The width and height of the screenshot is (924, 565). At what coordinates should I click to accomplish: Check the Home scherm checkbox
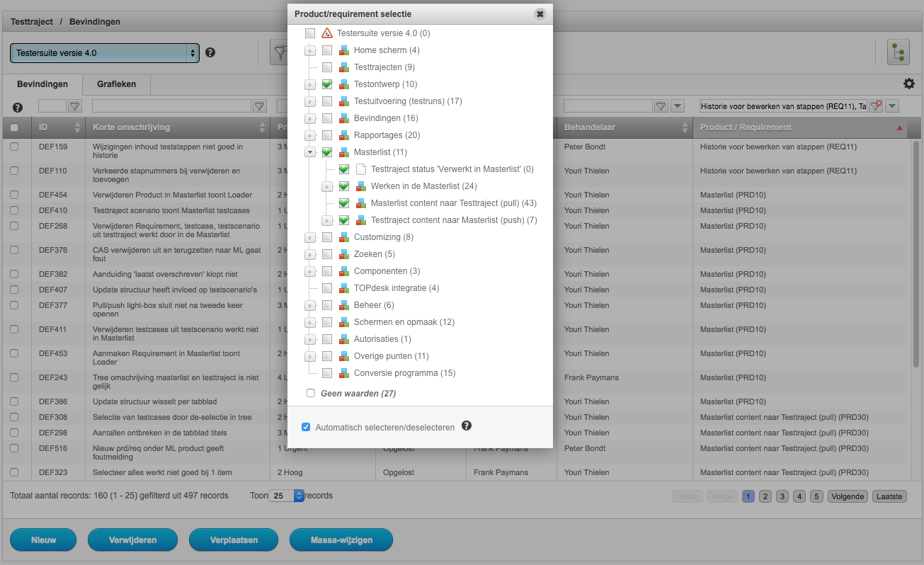[327, 50]
